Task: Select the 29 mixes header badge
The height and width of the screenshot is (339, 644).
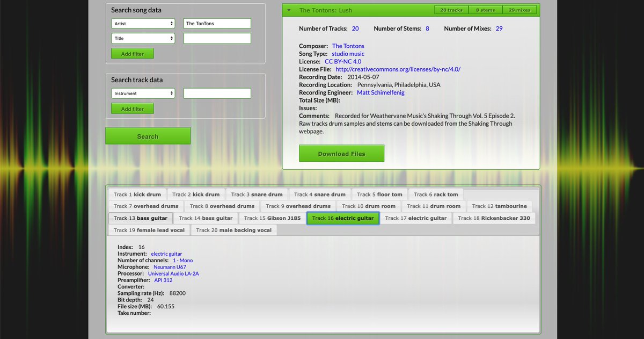Action: (519, 10)
